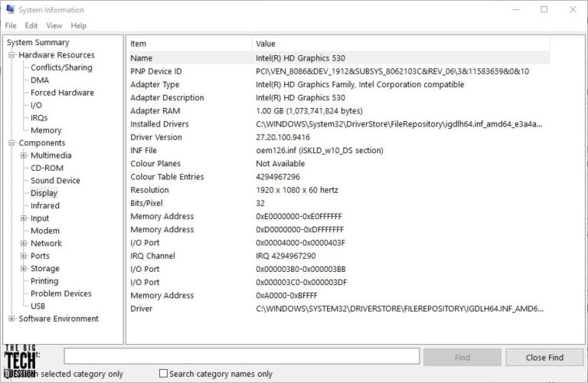This screenshot has width=588, height=383.
Task: Select Conflicts/Sharing in the tree
Action: pos(61,67)
